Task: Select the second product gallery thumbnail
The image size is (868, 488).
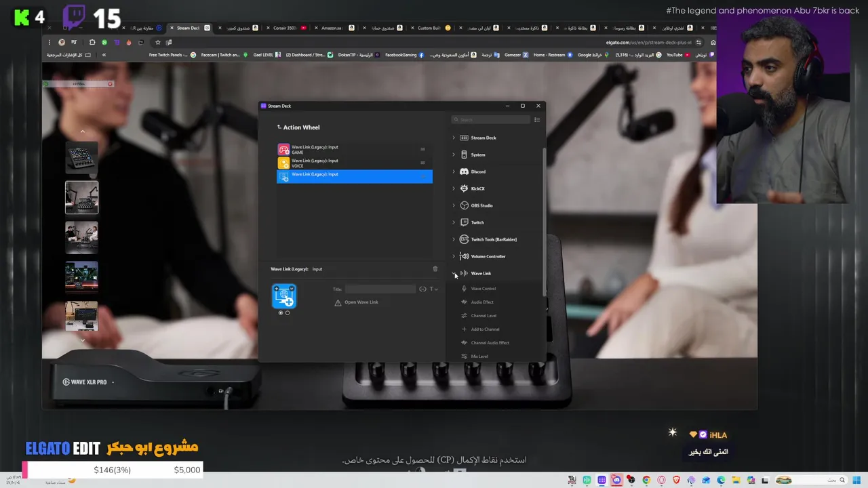Action: (x=81, y=198)
